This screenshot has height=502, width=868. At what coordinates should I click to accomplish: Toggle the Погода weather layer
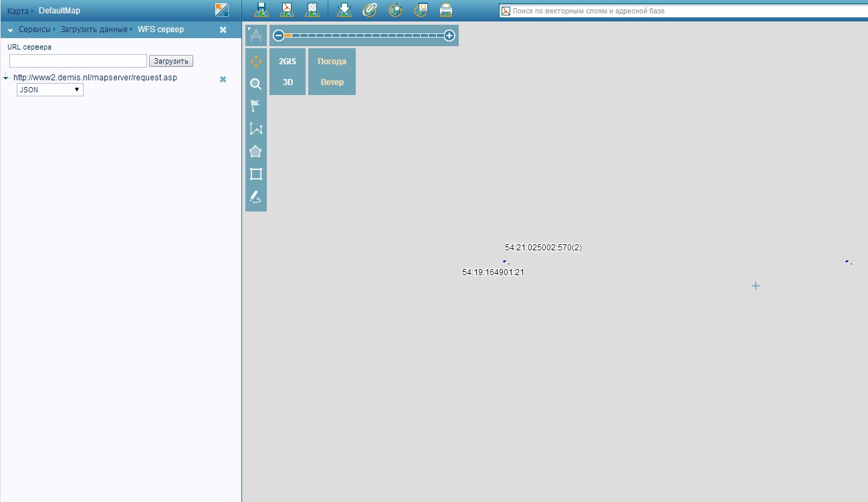click(332, 61)
